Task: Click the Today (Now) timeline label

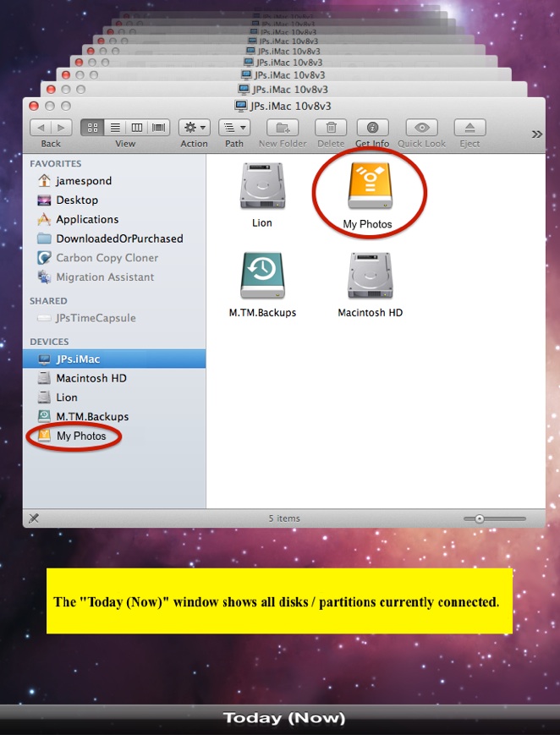Action: (284, 717)
